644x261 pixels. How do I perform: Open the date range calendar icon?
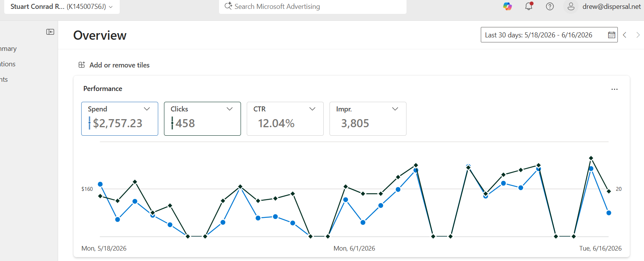pos(611,35)
